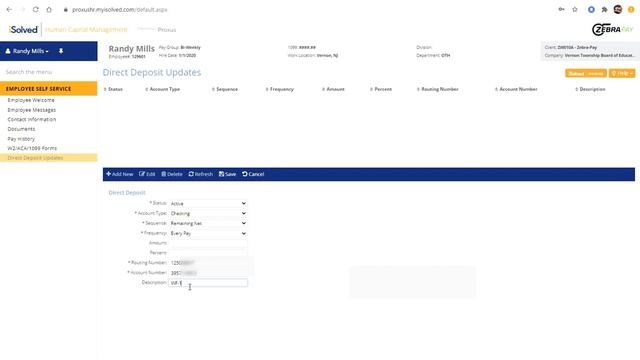
Task: Click the Account Number input field
Action: 208,273
